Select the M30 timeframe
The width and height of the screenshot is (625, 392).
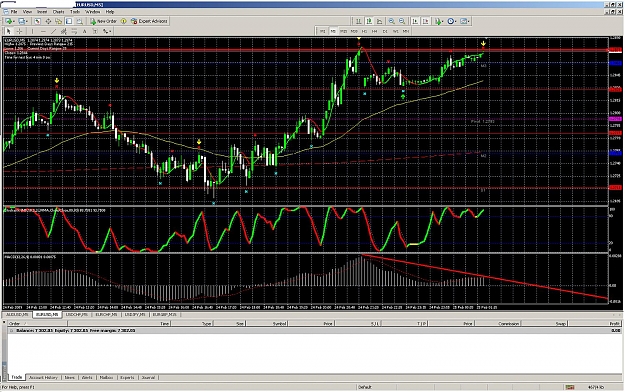pyautogui.click(x=354, y=31)
